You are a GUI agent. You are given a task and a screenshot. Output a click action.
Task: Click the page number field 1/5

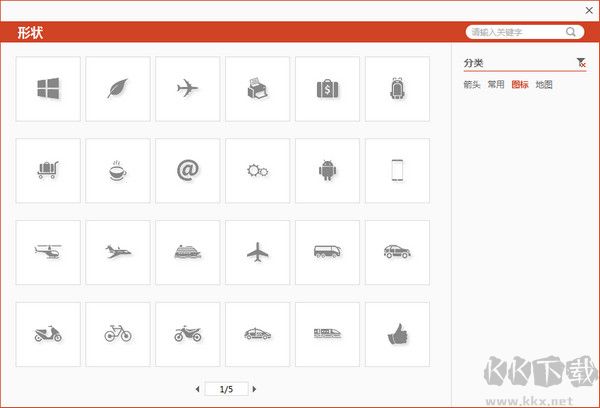[226, 388]
